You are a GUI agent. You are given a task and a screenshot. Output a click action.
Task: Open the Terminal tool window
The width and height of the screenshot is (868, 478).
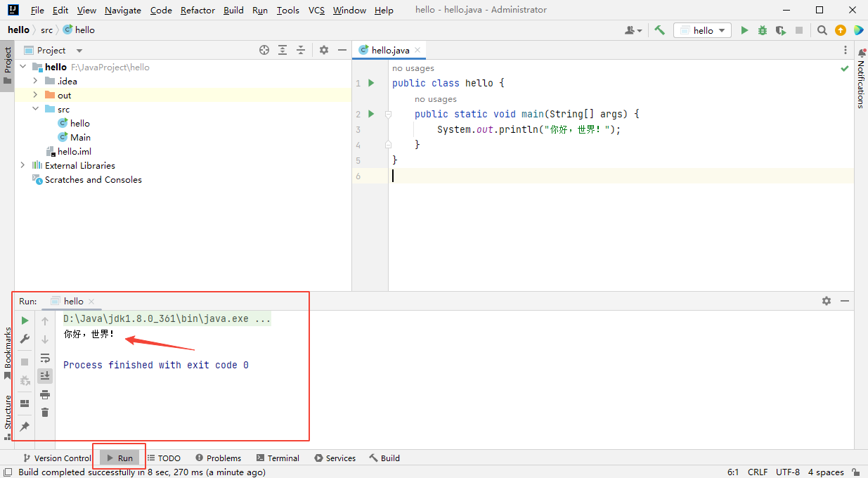click(x=278, y=458)
